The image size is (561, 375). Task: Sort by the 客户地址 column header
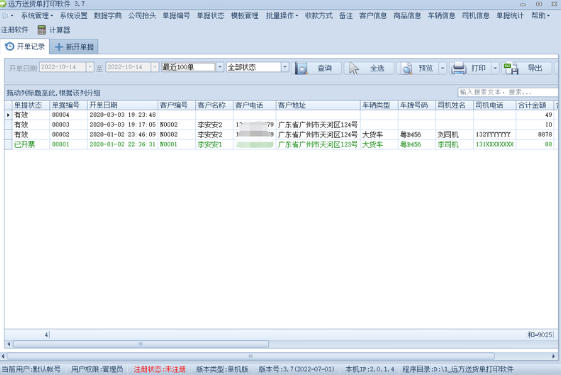point(318,105)
